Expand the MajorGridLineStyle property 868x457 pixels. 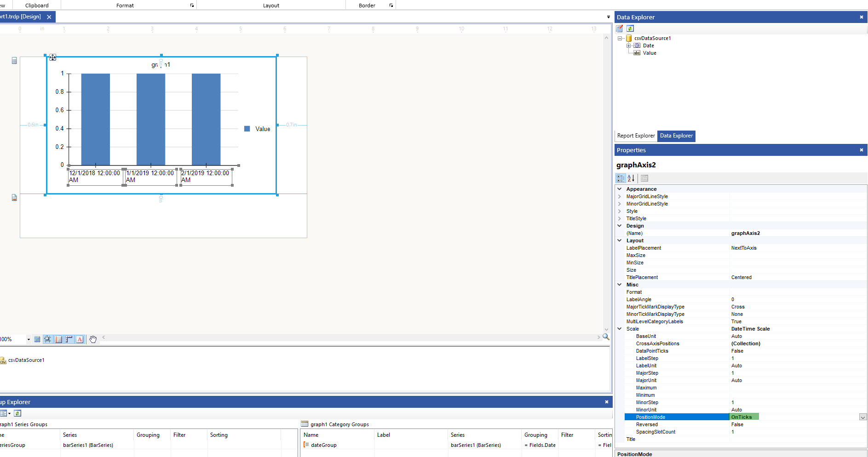pos(620,196)
